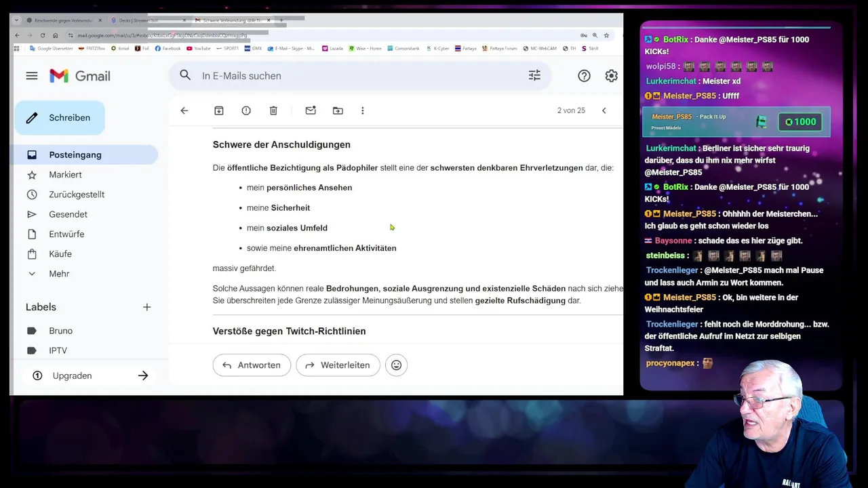Screen dimensions: 868x488
Task: Open GMX bookmark
Action: click(253, 49)
